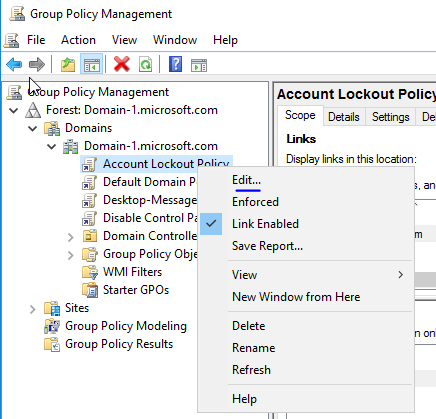Click the blue Back arrow toolbar icon

tap(14, 64)
